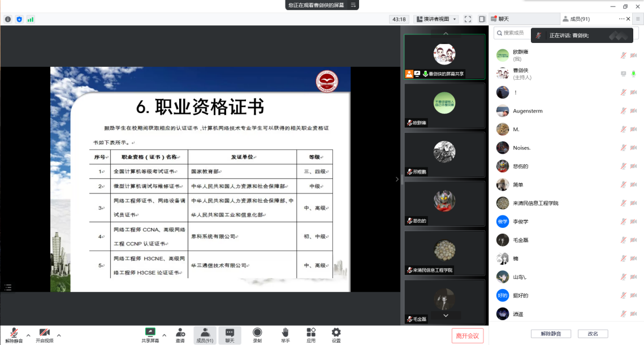The width and height of the screenshot is (644, 345).
Task: Click the 邀请 invite icon
Action: point(180,333)
